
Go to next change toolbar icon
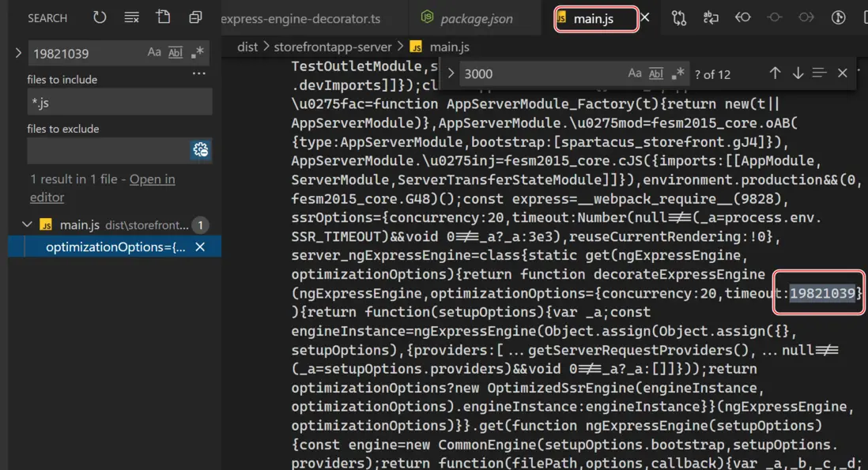click(x=806, y=17)
